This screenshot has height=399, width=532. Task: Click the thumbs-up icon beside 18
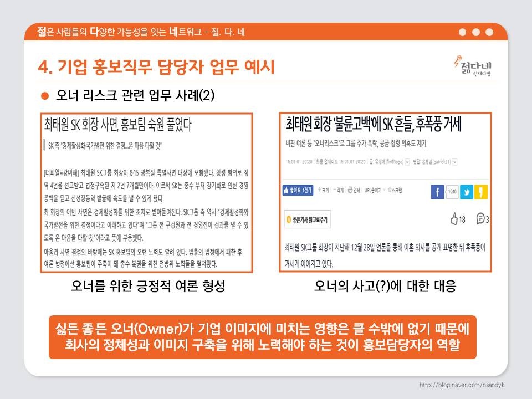tap(454, 219)
